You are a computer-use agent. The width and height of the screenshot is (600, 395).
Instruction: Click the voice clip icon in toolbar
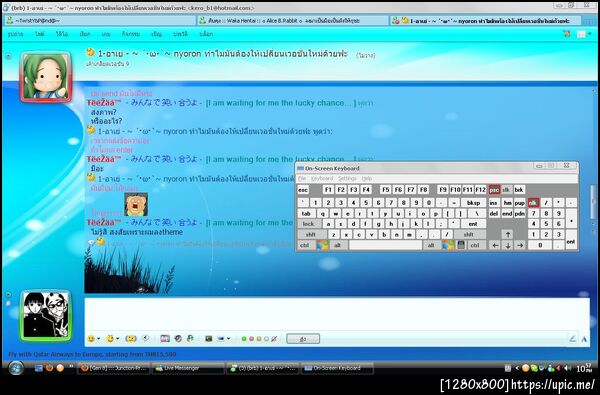[145, 338]
